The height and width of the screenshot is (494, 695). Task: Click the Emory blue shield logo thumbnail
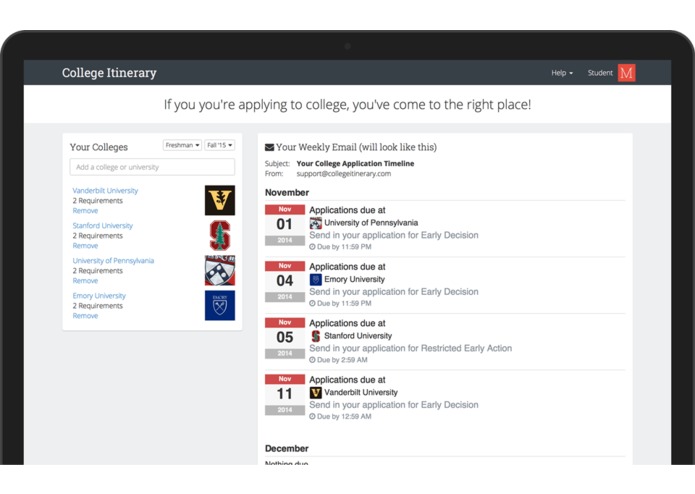click(220, 305)
